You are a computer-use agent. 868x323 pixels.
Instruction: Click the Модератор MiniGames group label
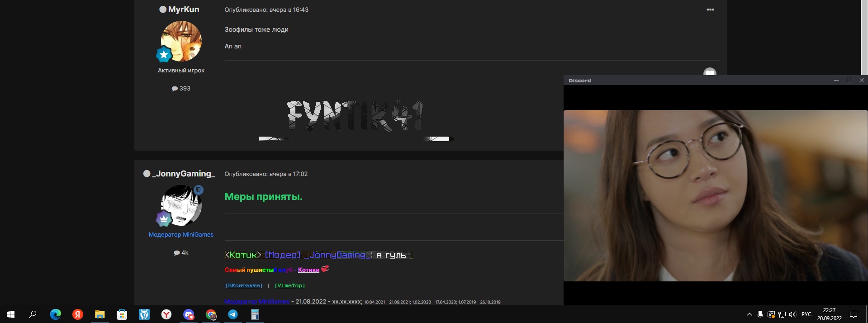(181, 234)
